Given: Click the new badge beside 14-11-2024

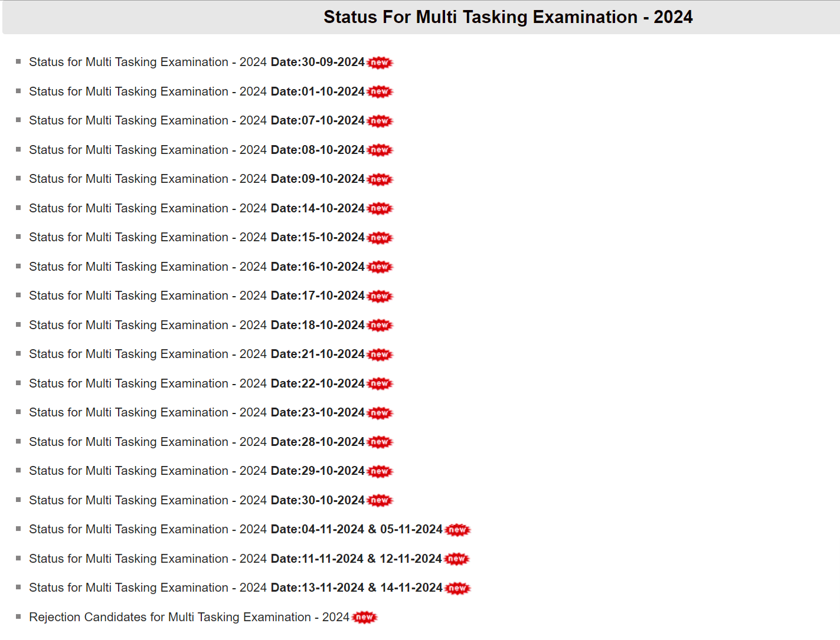Looking at the screenshot, I should point(457,588).
